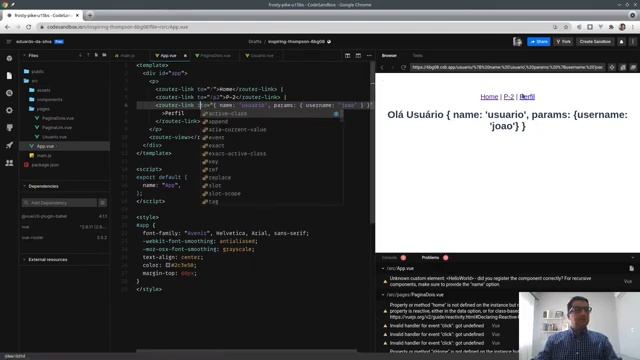Reload the Chrome page
The image size is (640, 360).
coord(29,27)
